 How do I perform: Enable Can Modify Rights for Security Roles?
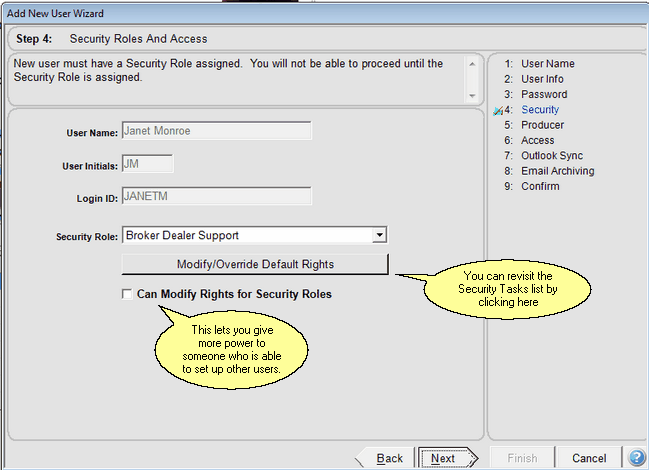tap(127, 294)
